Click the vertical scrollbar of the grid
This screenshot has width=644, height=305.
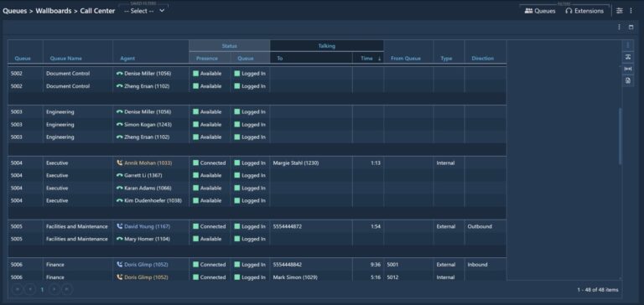(620, 137)
